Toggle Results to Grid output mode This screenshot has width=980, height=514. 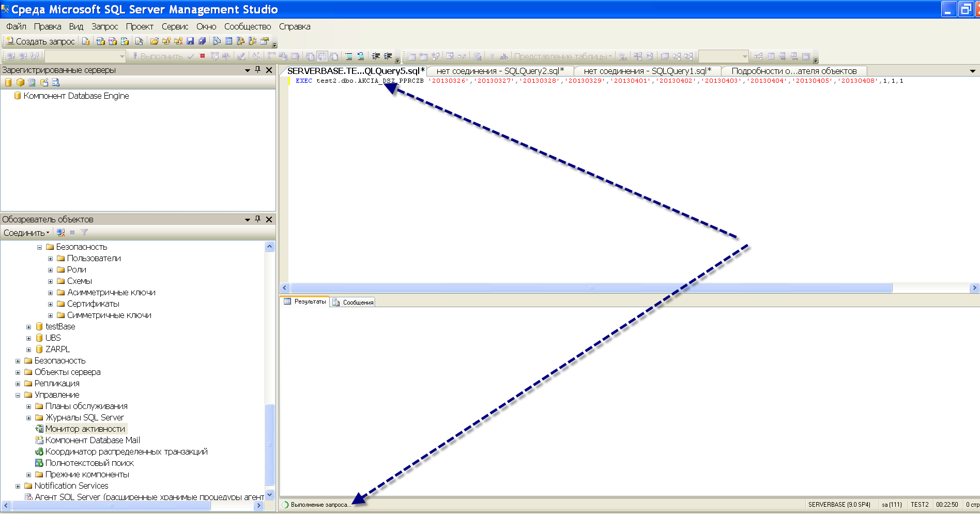[x=322, y=56]
